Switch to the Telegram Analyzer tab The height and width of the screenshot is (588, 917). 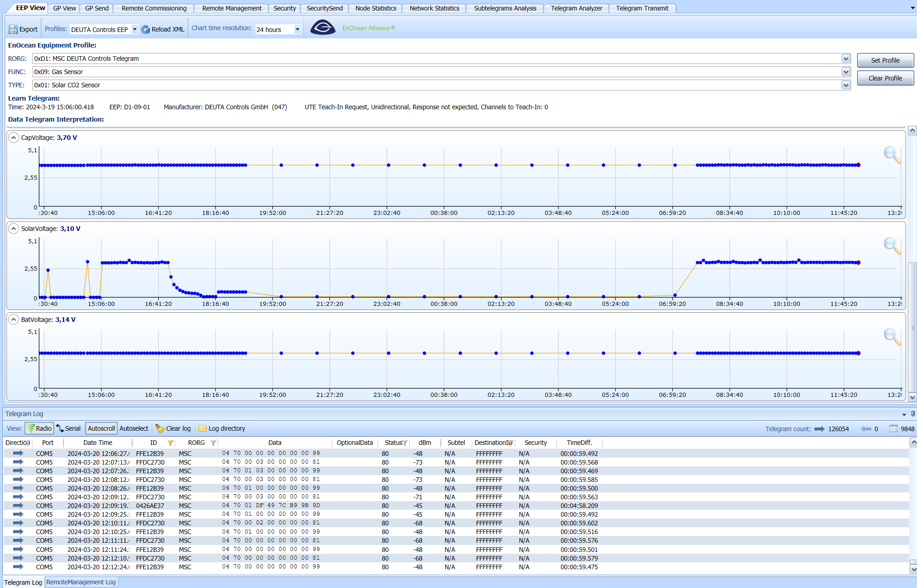pos(576,8)
